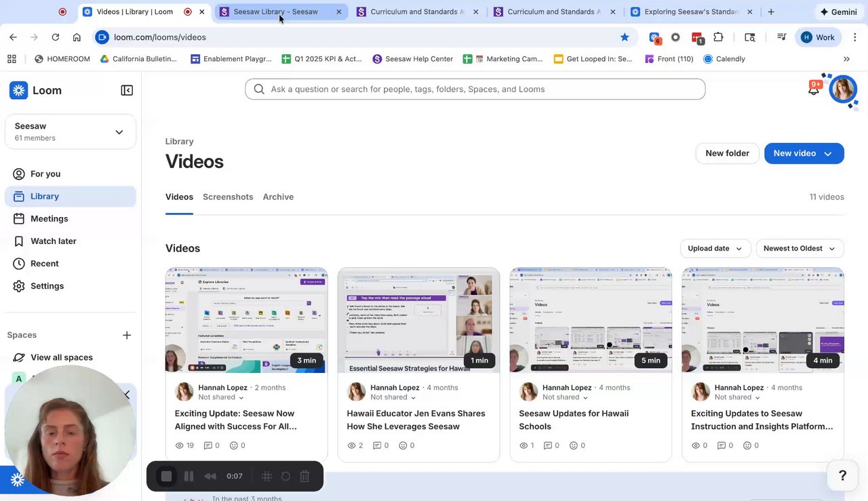The image size is (868, 501).
Task: Expand the Seesaw workspace switcher
Action: coord(71,132)
